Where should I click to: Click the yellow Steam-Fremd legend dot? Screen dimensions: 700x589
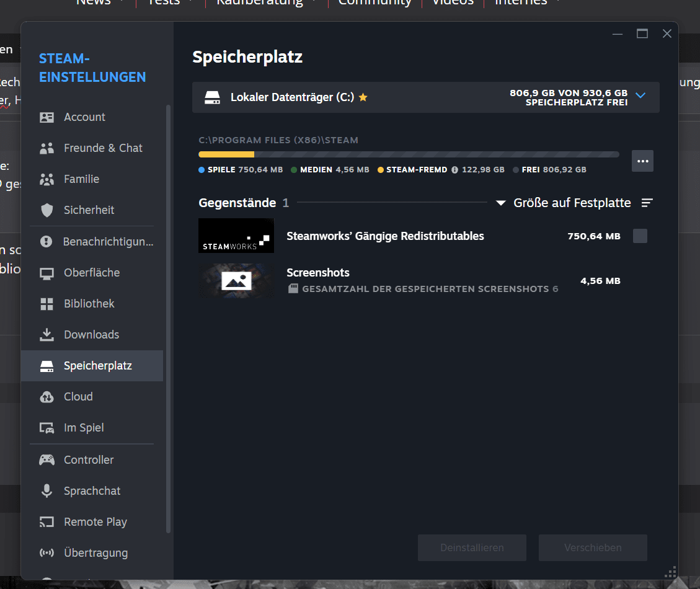[380, 170]
